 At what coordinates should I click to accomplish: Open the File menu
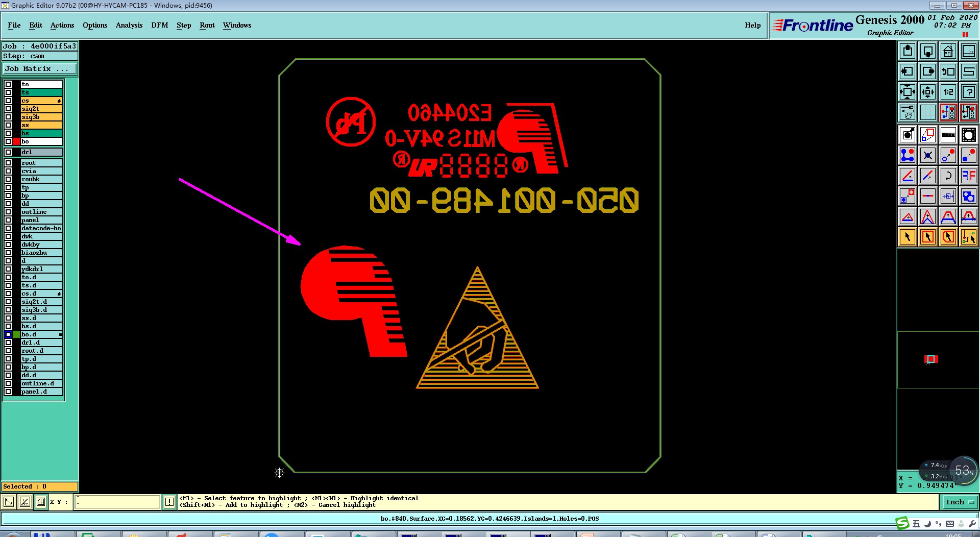14,25
